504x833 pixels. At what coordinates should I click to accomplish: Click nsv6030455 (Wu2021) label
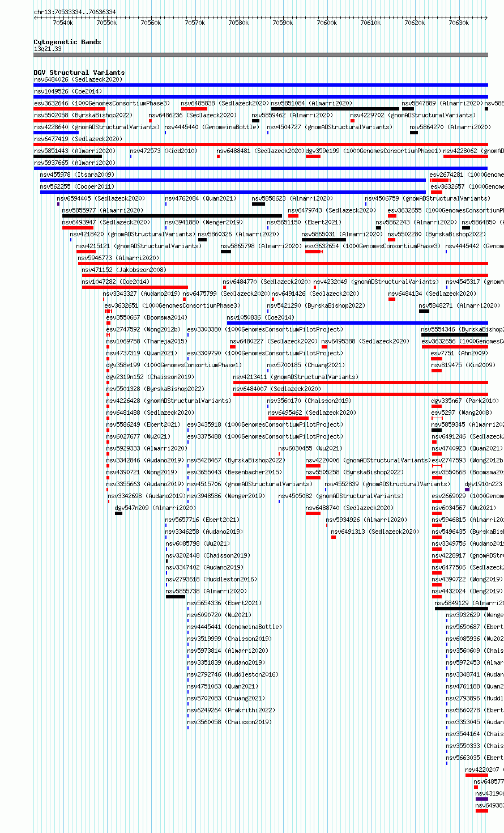click(310, 448)
